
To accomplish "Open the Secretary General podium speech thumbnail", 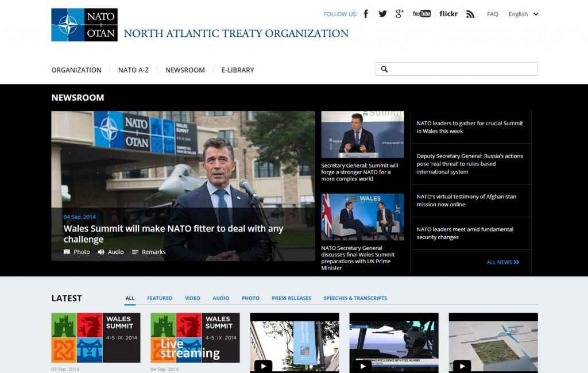I will coord(363,134).
